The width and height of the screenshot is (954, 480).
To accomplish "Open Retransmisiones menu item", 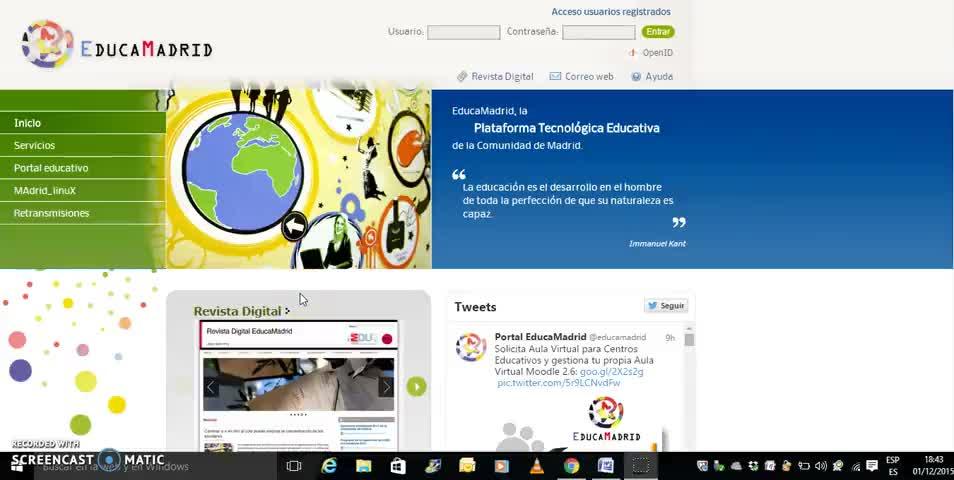I will 83,213.
